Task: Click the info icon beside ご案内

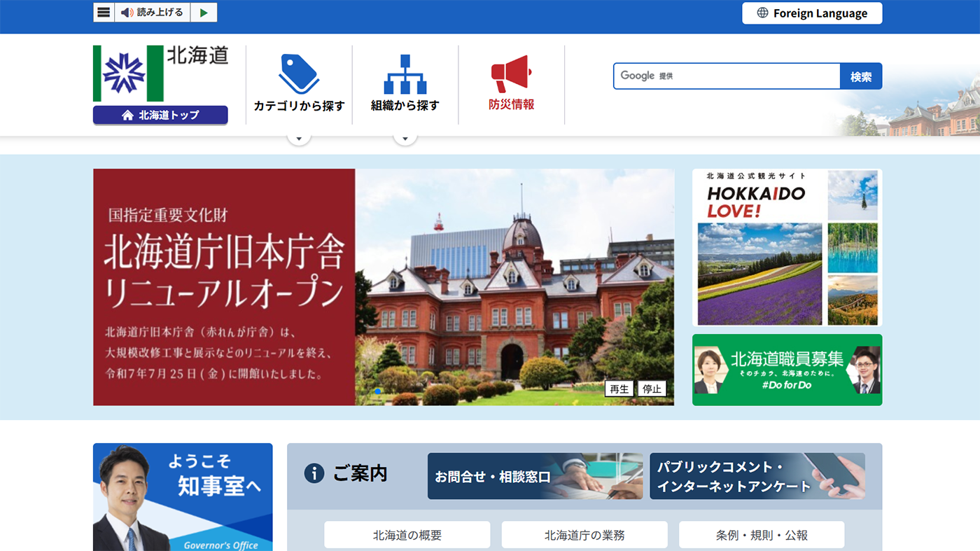Action: 313,473
